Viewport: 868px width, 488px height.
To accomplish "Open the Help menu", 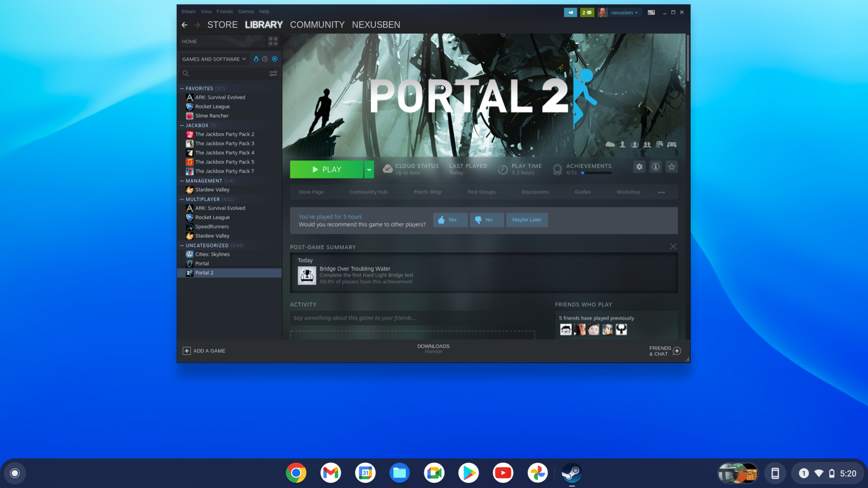I will tap(264, 11).
